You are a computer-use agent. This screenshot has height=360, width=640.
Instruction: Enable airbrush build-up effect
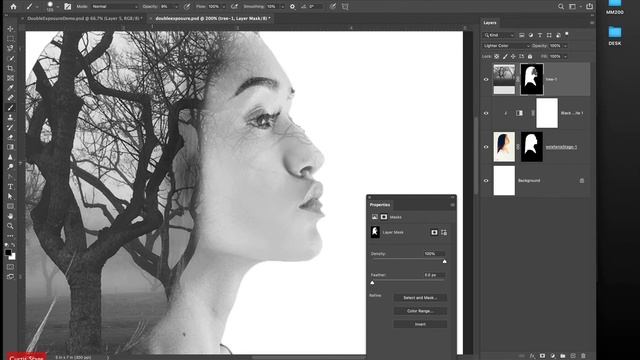(234, 7)
